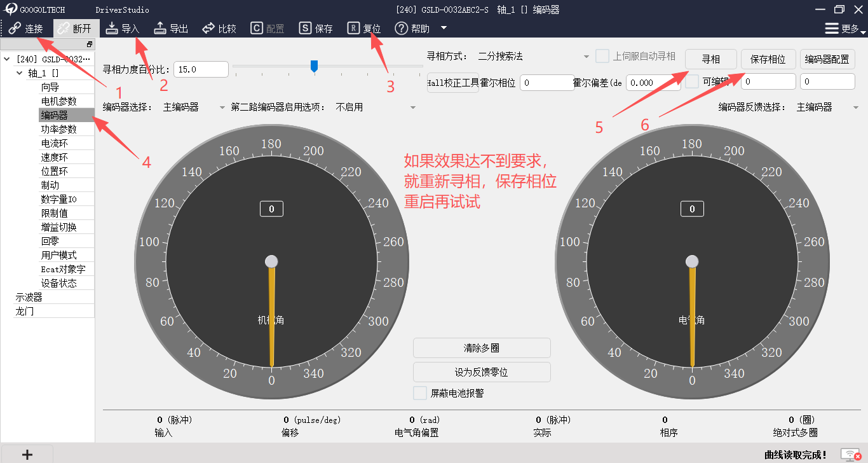Screen dimensions: 868x463
Task: Click the 导入 import icon
Action: (x=112, y=28)
